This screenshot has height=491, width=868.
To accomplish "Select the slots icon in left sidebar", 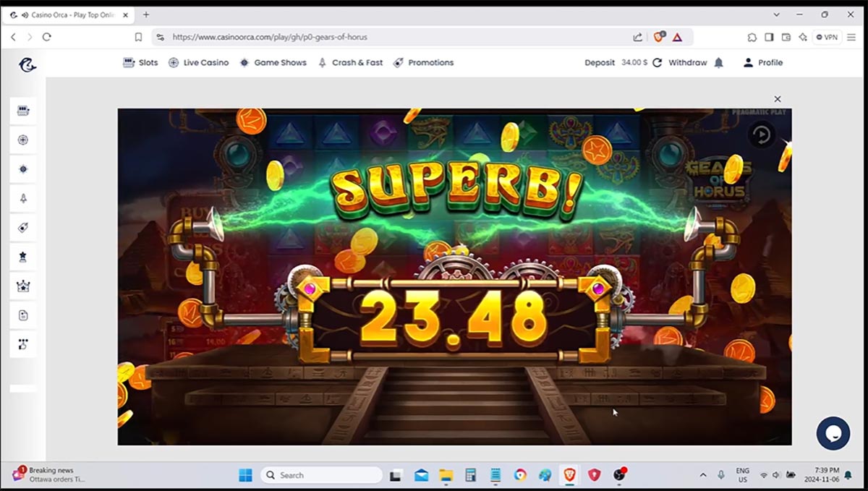I will [23, 111].
